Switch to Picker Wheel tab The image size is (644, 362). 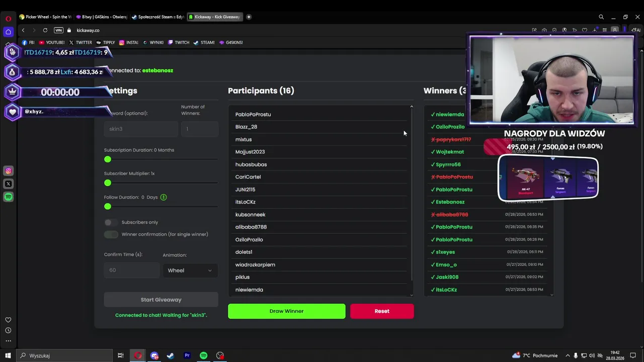pyautogui.click(x=46, y=17)
